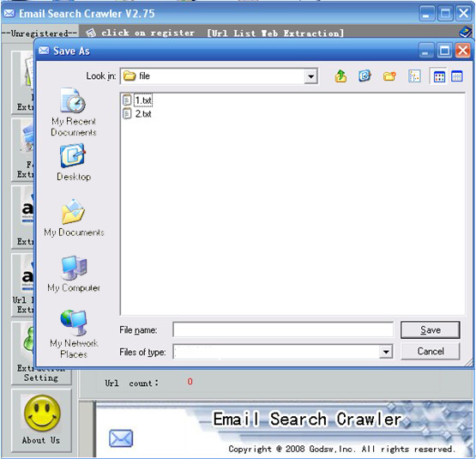The width and height of the screenshot is (476, 459).
Task: Switch to list view icon
Action: point(439,76)
